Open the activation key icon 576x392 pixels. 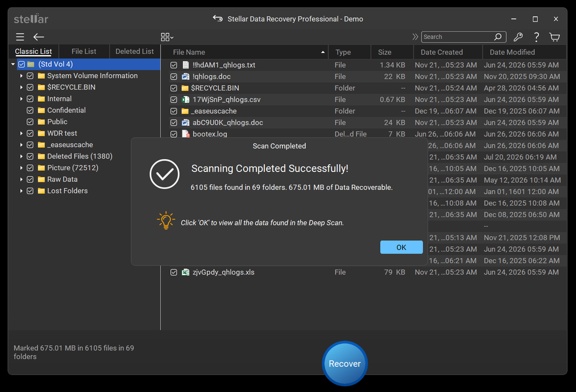[518, 37]
